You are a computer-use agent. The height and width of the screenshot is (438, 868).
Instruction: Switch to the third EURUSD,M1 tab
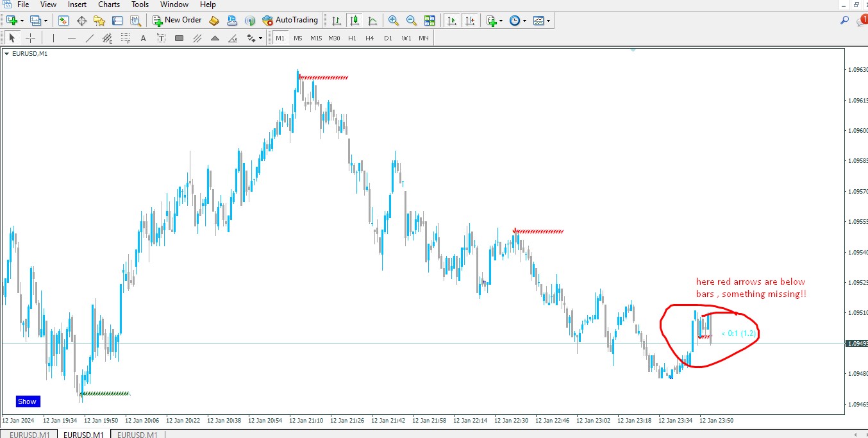tap(137, 435)
